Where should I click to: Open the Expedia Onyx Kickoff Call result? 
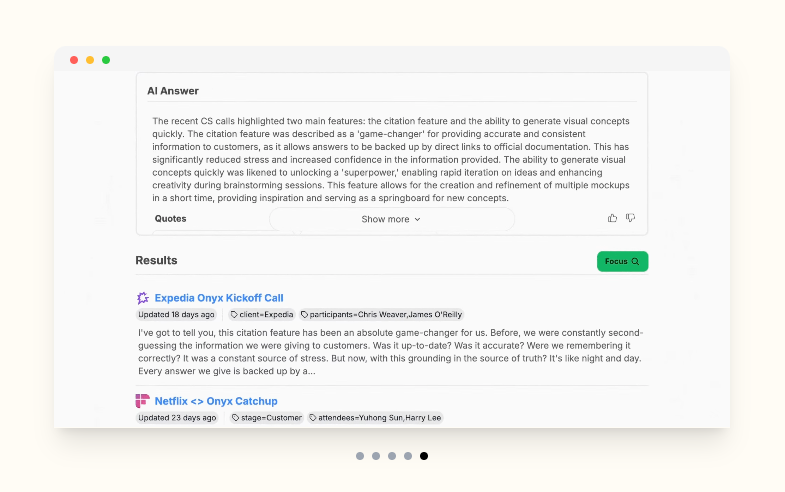[219, 298]
